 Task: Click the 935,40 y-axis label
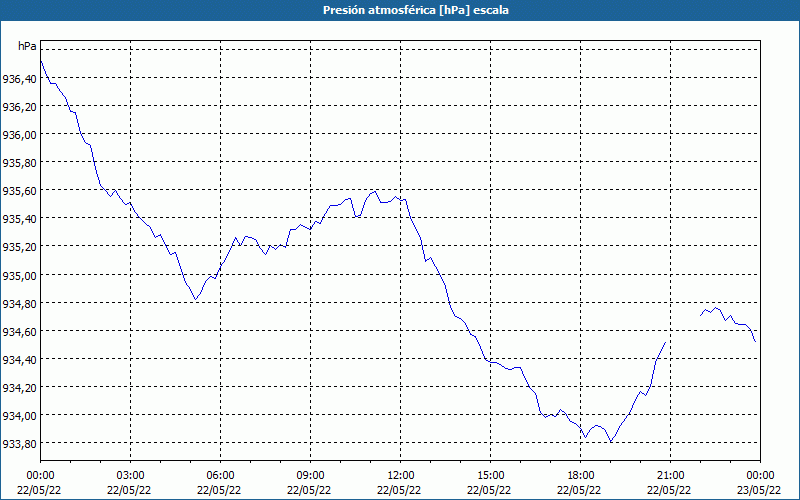(x=19, y=219)
